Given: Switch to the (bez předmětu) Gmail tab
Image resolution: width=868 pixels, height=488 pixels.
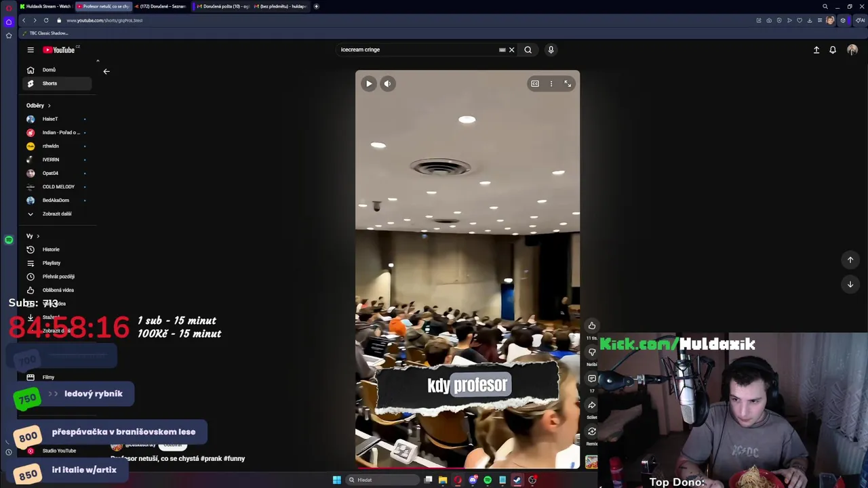Looking at the screenshot, I should click(280, 6).
